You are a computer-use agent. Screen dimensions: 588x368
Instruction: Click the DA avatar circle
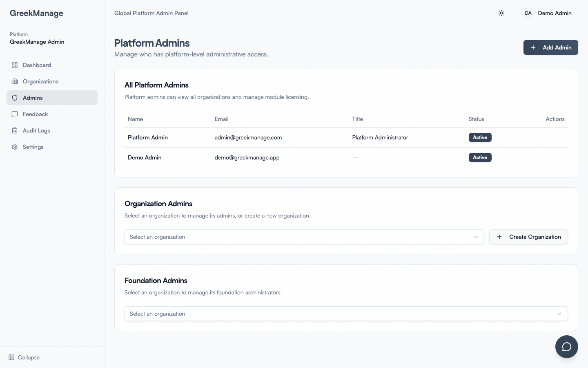pyautogui.click(x=528, y=13)
